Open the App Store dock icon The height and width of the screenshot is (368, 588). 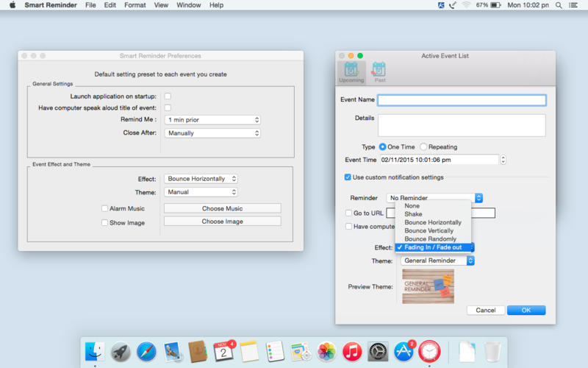pyautogui.click(x=404, y=351)
